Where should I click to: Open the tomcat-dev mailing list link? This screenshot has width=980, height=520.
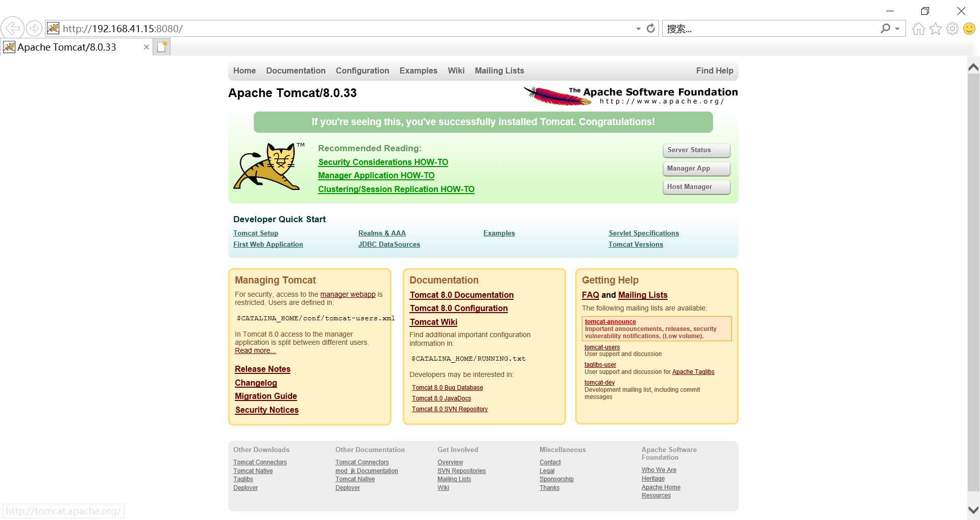click(x=599, y=383)
